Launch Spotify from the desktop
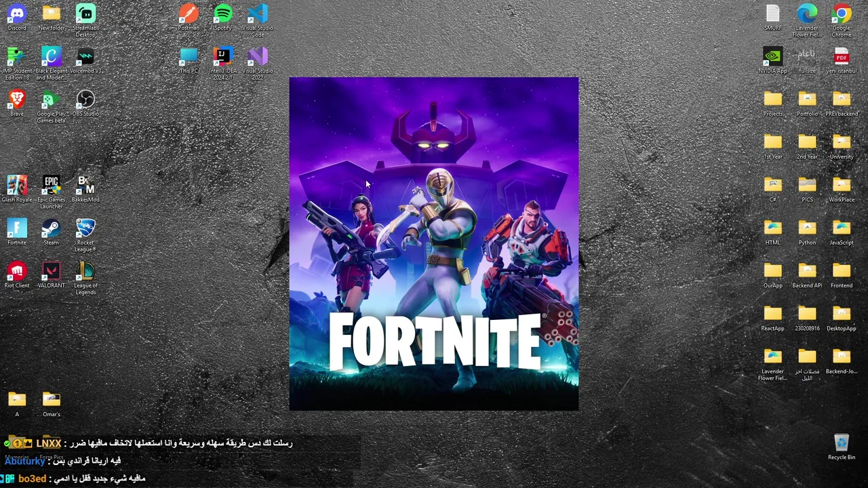Image resolution: width=868 pixels, height=488 pixels. 222,18
